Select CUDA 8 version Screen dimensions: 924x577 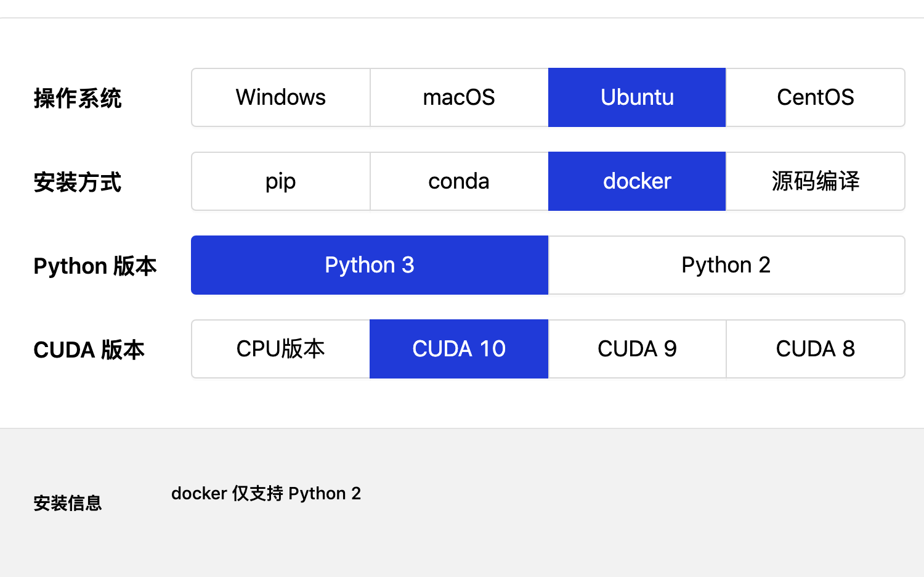[816, 348]
